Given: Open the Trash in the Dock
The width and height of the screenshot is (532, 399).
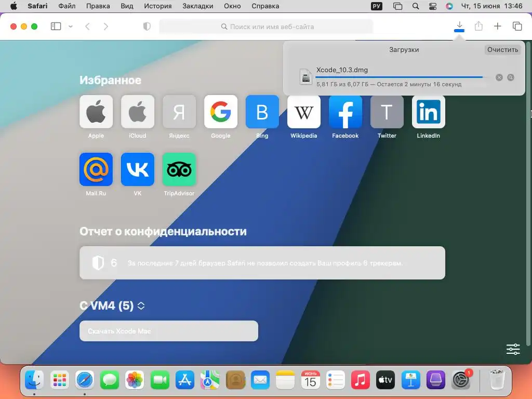Looking at the screenshot, I should pyautogui.click(x=497, y=380).
